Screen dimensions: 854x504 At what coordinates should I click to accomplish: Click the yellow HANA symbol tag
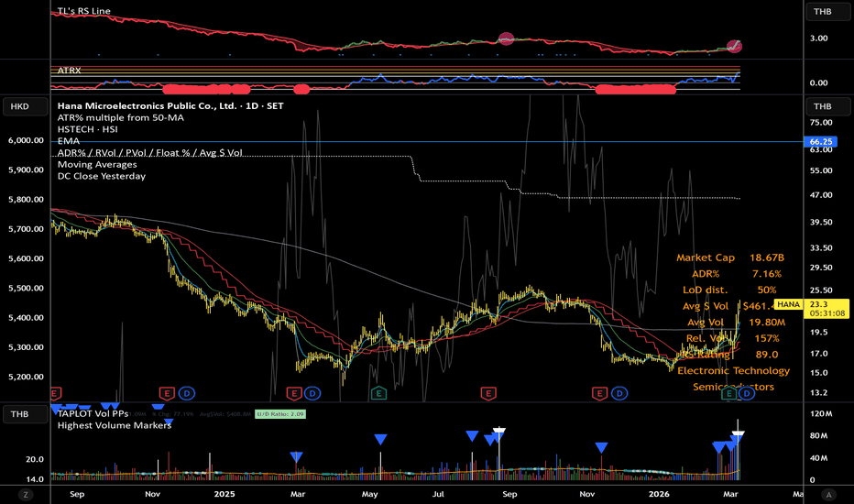point(788,304)
